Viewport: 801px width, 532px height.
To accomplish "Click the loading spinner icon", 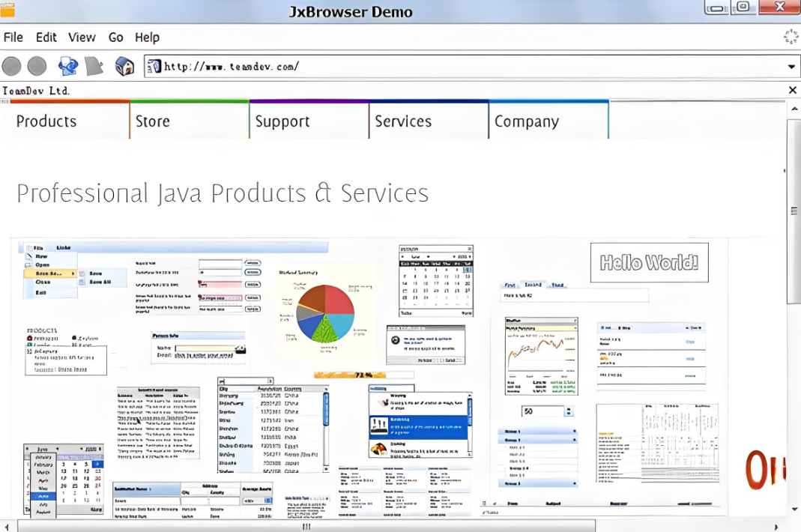I will click(x=791, y=37).
